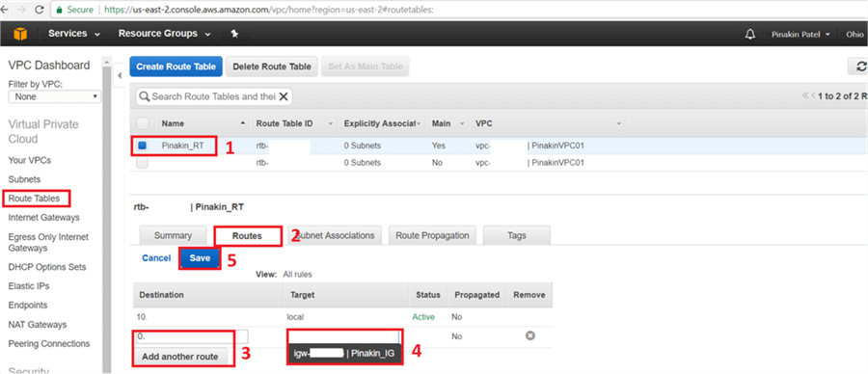Click the AWS orange cube home icon
Viewport: 868px width, 374px height.
point(20,35)
